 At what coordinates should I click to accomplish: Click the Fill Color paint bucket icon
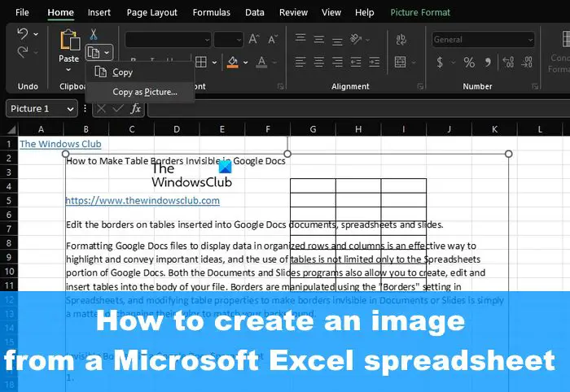(x=233, y=62)
